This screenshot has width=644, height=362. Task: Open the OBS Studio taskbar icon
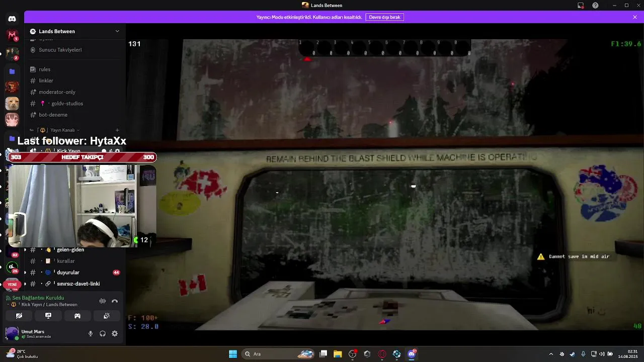click(x=352, y=354)
